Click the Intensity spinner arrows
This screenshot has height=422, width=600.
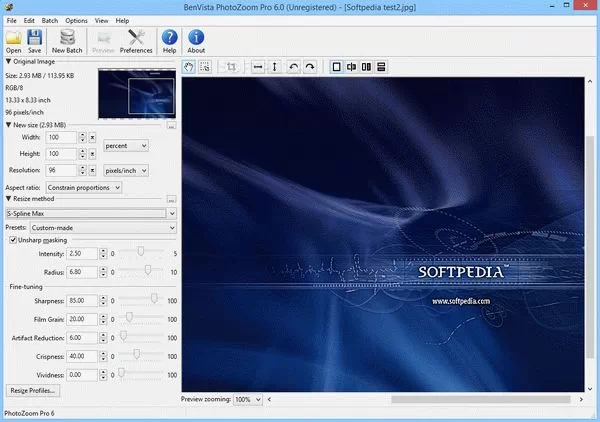pyautogui.click(x=103, y=253)
